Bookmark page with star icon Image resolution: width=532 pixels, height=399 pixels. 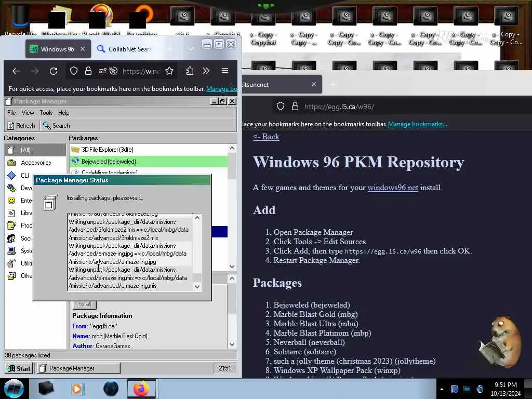tap(169, 71)
